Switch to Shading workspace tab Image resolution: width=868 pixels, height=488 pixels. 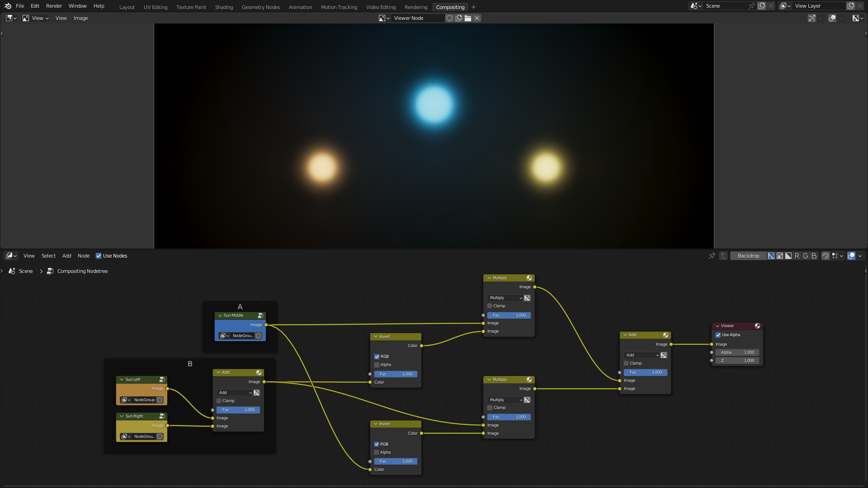click(x=224, y=7)
